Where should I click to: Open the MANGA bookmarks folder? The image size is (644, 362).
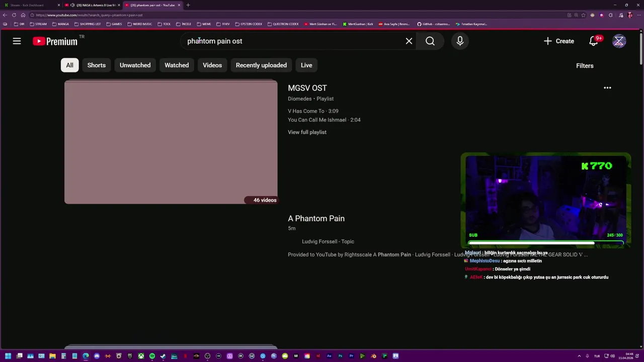(x=60, y=24)
